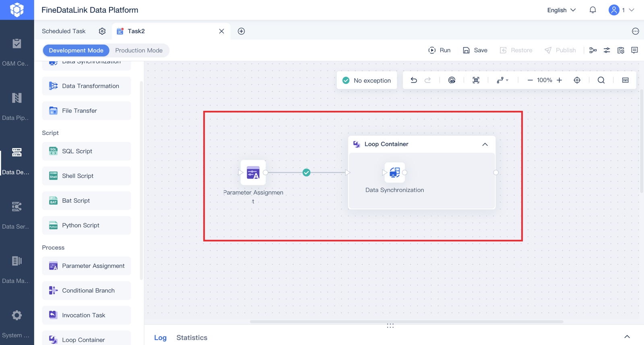
Task: Expand the bottom Log panel
Action: point(627,337)
